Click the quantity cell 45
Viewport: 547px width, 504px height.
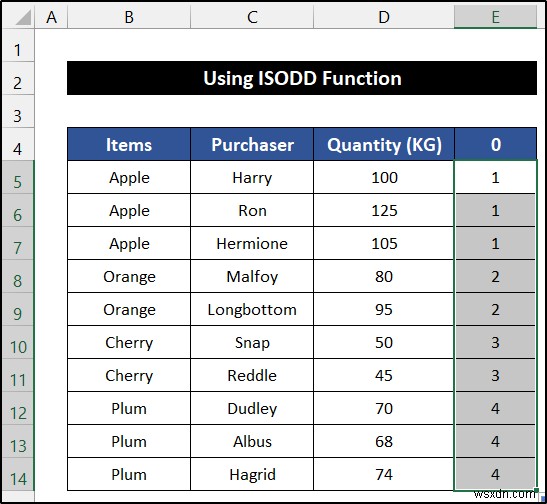click(384, 375)
